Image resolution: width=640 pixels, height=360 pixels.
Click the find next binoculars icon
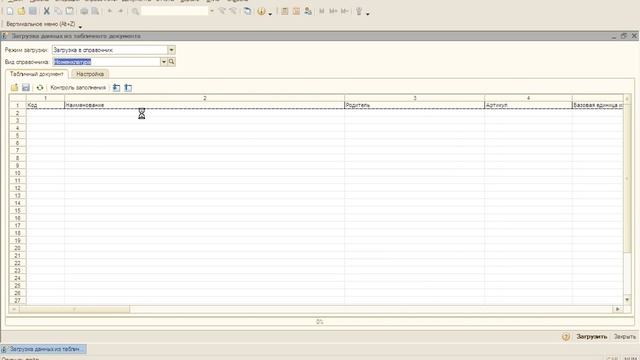point(233,11)
